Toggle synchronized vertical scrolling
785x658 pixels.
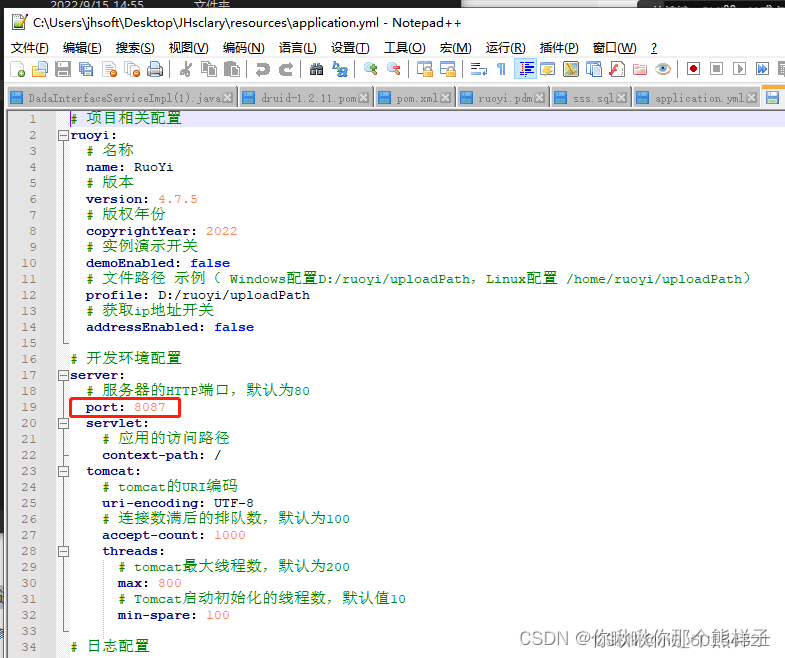pos(425,69)
